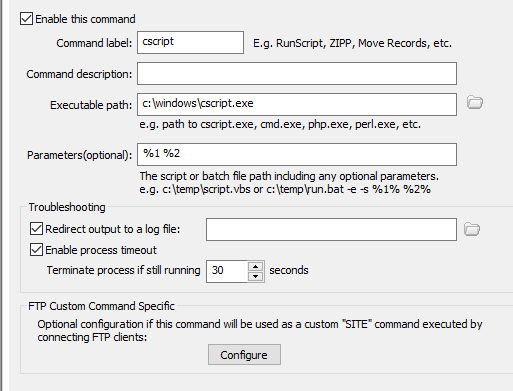Screen dimensions: 513x391
Task: Open the FTP custom command Configure button
Action: tap(244, 355)
